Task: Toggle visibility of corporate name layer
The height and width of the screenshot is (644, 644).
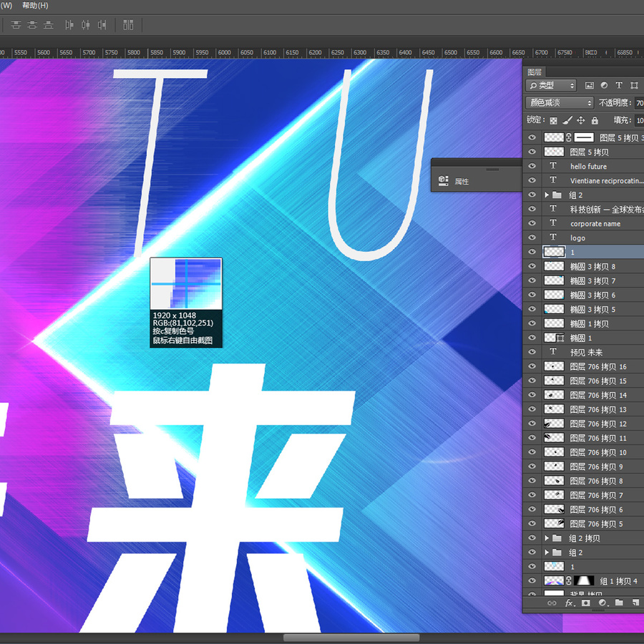Action: tap(532, 223)
